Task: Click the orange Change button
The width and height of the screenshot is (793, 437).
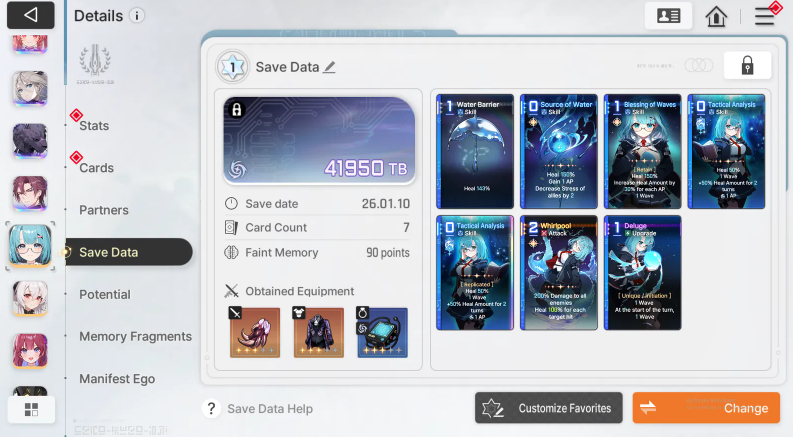Action: click(706, 408)
